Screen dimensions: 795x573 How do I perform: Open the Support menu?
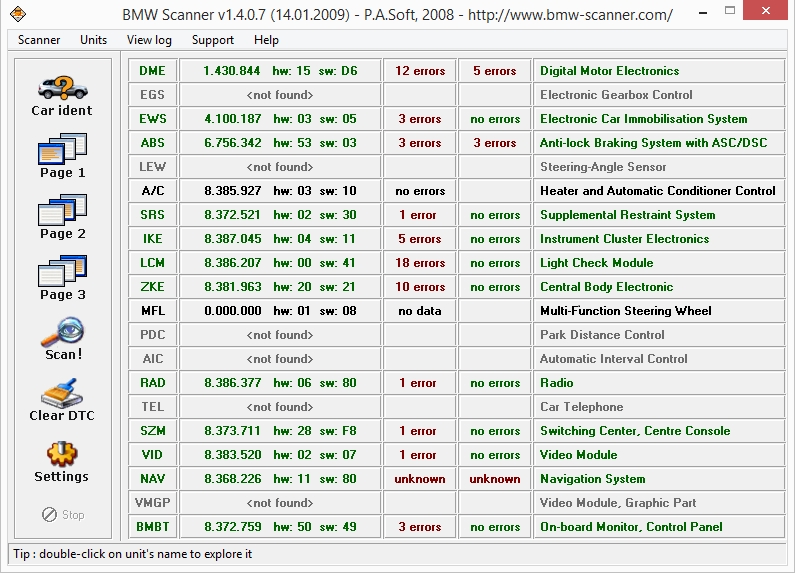[x=212, y=40]
